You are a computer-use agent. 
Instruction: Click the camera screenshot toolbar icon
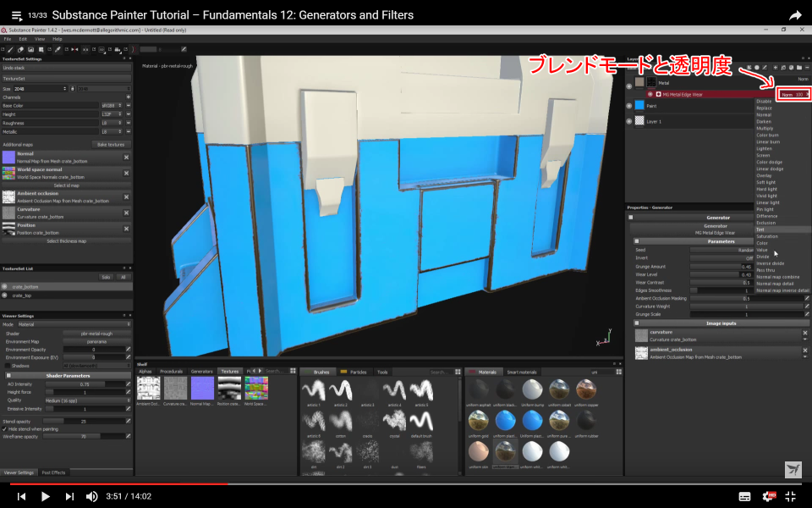118,49
